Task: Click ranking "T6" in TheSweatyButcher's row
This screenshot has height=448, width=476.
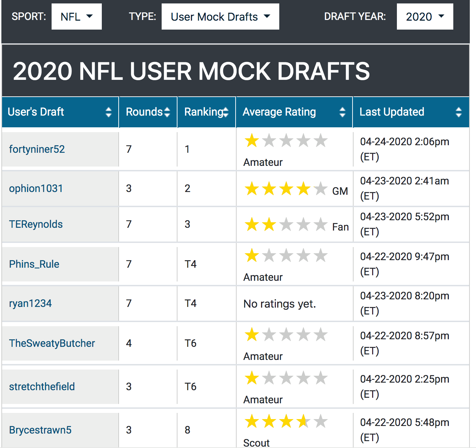Action: tap(191, 343)
